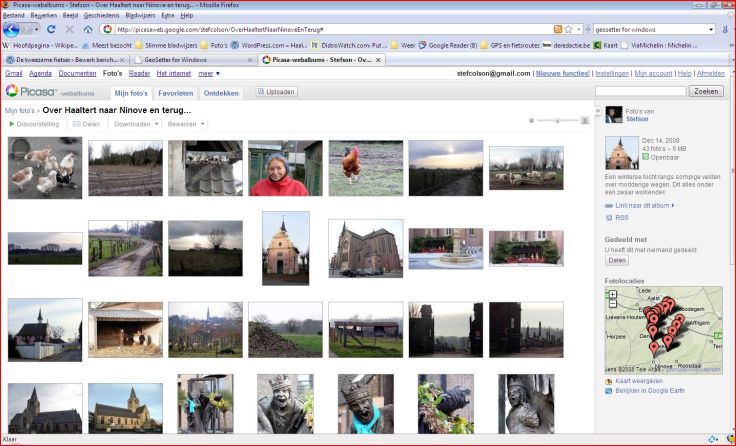The width and height of the screenshot is (736, 446).
Task: Switch to the Ontdekken tab
Action: 221,93
